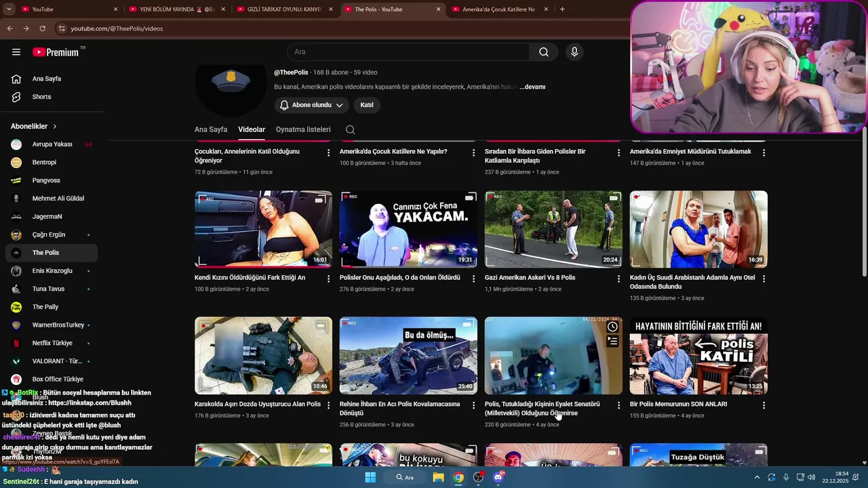Open Netflix Türkiye subscription channel
This screenshot has height=488, width=868.
click(x=52, y=343)
